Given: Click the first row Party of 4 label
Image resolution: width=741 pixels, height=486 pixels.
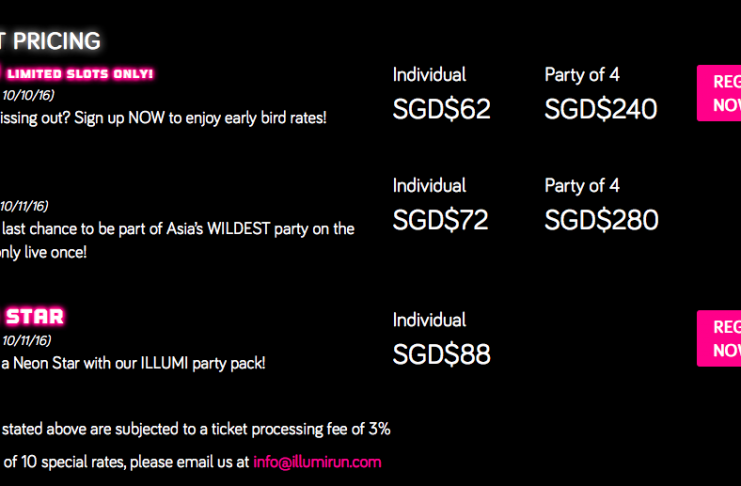Looking at the screenshot, I should (x=582, y=75).
